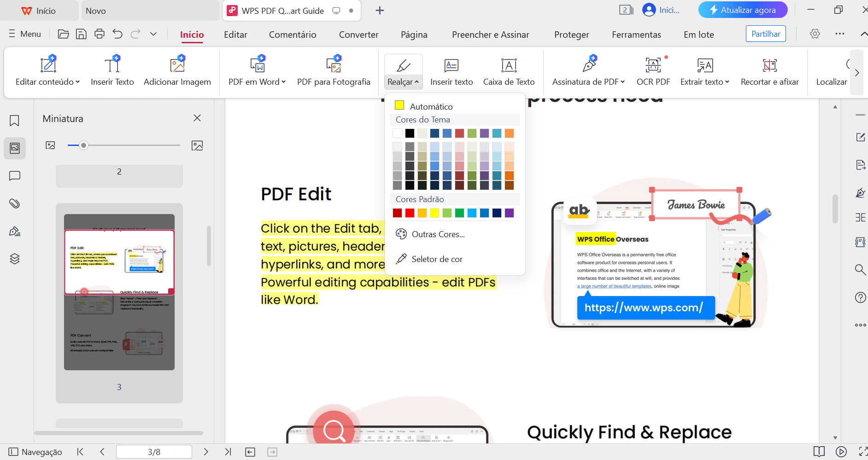Viewport: 868px width, 460px height.
Task: Open the Comentário ribbon tab
Action: (292, 35)
